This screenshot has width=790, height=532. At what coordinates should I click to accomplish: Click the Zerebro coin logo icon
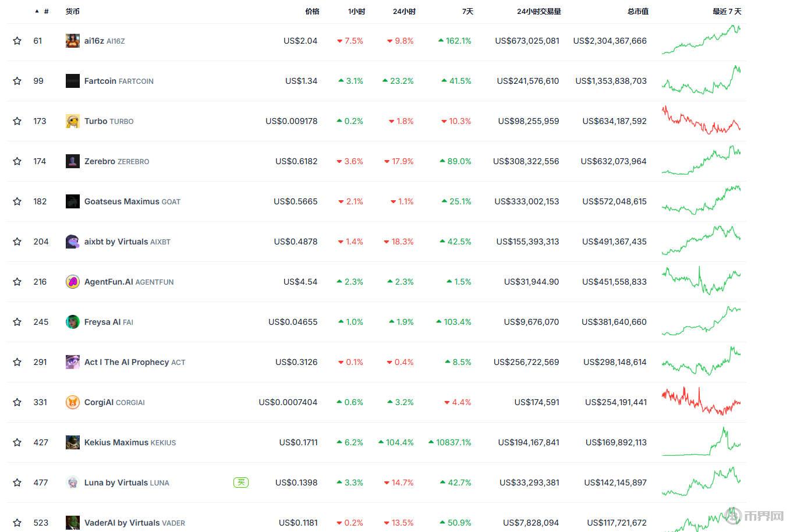(x=72, y=161)
